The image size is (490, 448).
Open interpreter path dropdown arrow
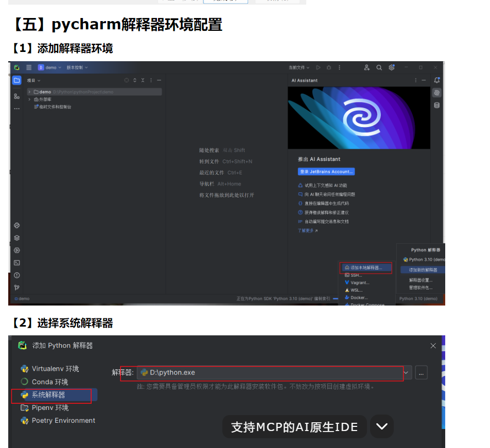[x=406, y=372]
